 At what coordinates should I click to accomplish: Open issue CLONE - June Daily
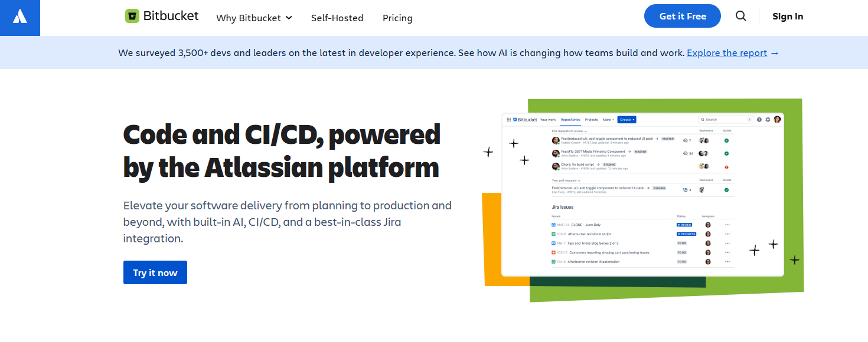tap(586, 225)
